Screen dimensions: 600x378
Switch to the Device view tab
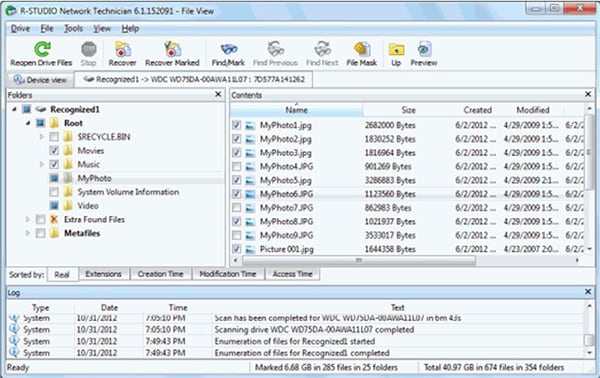40,80
